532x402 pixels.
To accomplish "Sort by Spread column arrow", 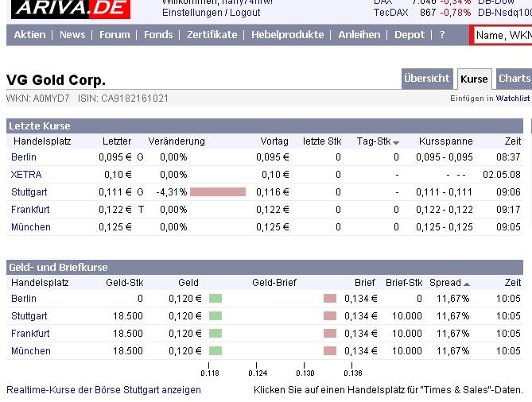I will pyautogui.click(x=467, y=284).
